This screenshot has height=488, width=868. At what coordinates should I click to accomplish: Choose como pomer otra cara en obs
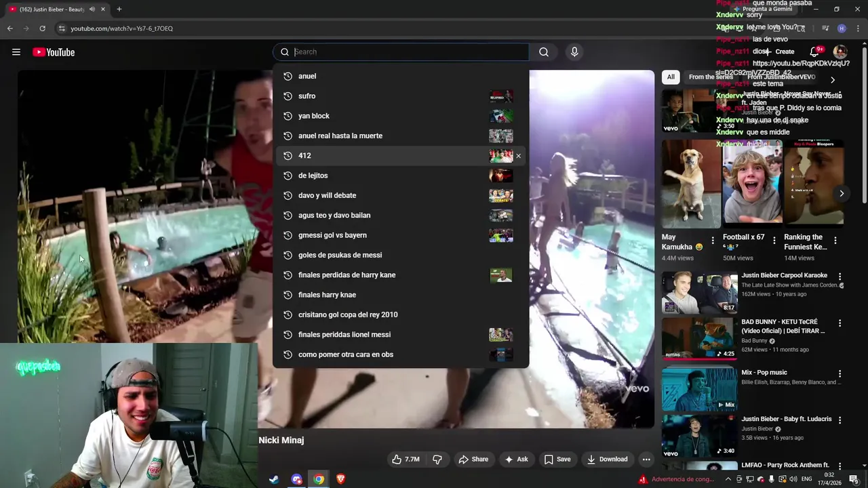pyautogui.click(x=401, y=354)
